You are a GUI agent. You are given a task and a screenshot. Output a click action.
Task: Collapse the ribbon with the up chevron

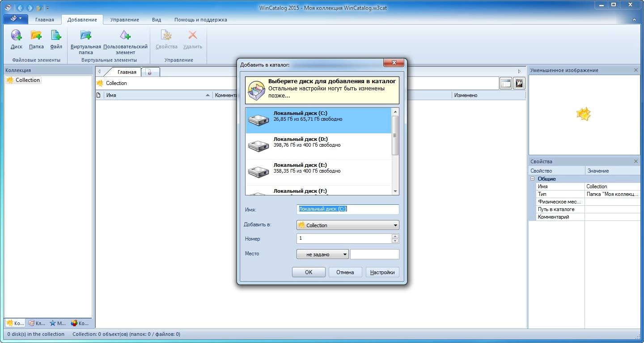click(x=635, y=20)
